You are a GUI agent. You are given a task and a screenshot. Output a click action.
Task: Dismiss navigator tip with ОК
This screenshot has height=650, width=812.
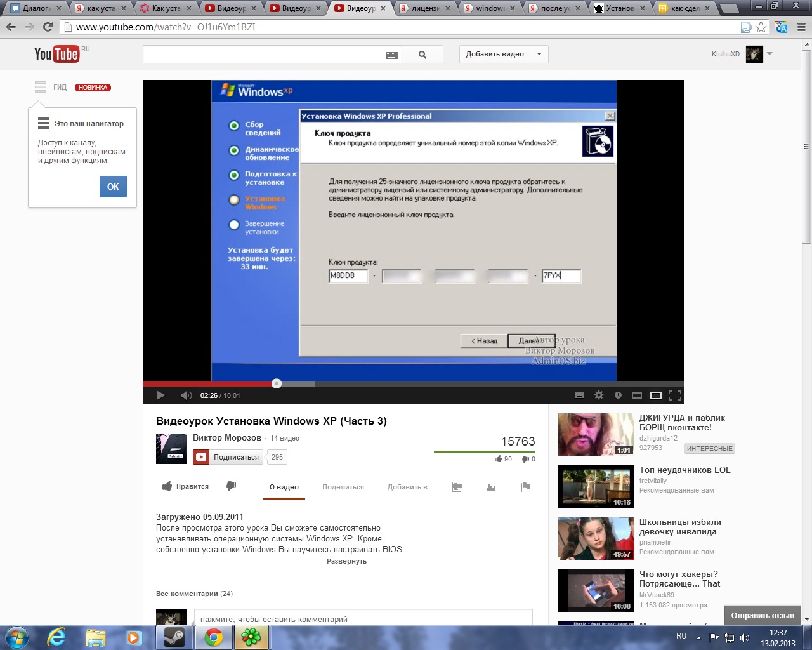113,187
